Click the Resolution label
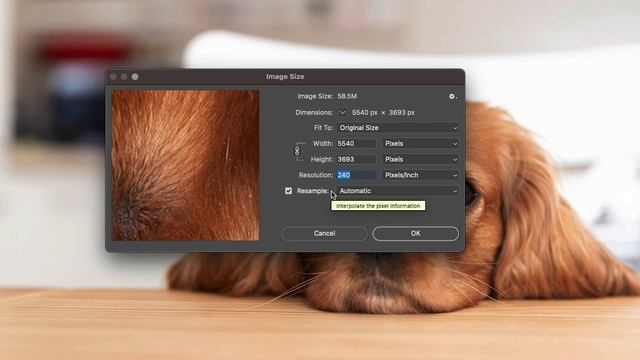 coord(316,175)
